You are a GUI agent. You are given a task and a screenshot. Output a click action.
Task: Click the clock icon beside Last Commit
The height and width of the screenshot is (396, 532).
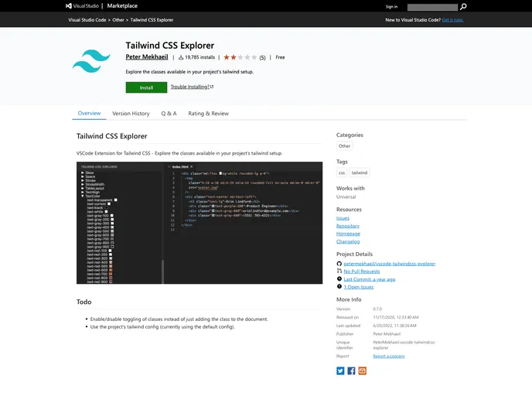point(339,279)
